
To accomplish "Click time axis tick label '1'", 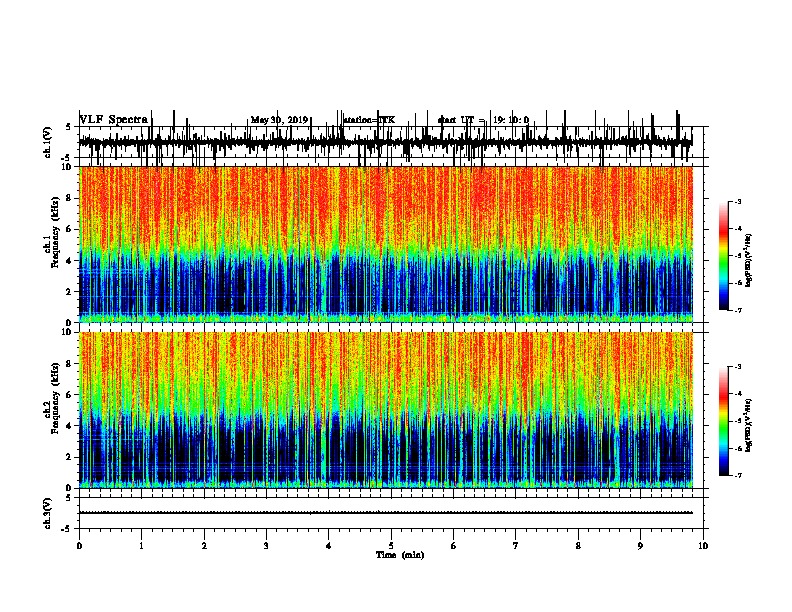I will pos(141,546).
